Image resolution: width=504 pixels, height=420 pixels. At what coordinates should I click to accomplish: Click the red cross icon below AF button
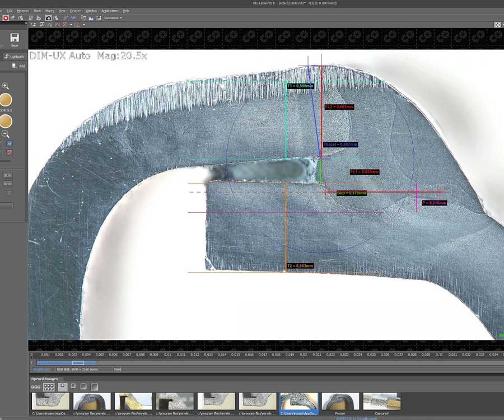point(10,153)
